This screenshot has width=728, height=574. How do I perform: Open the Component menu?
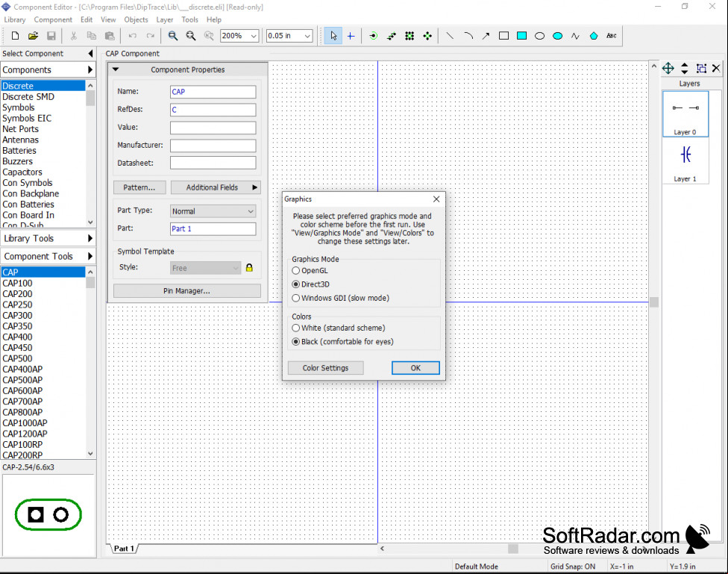click(53, 19)
